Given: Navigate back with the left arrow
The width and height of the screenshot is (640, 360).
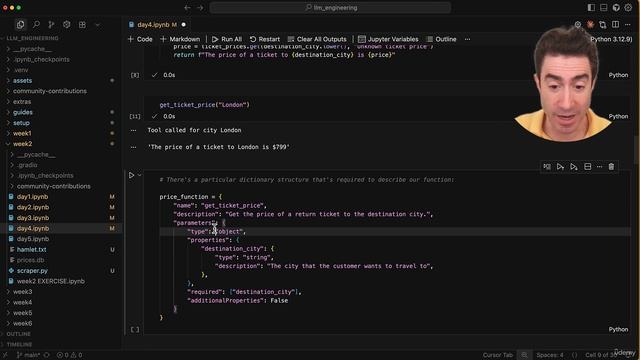Looking at the screenshot, I should (187, 7).
